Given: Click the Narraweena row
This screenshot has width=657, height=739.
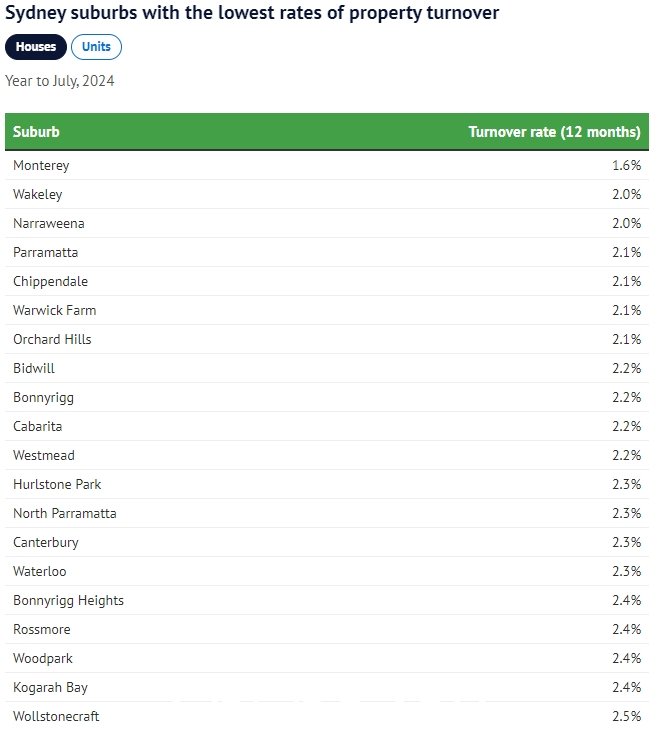Looking at the screenshot, I should coord(327,223).
